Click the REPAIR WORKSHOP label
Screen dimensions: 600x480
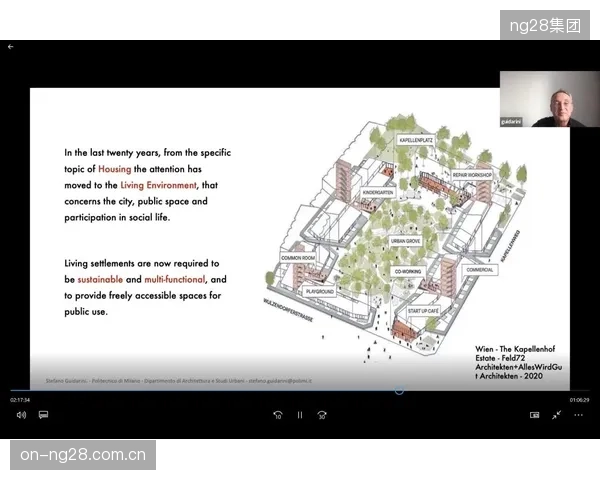click(x=472, y=175)
